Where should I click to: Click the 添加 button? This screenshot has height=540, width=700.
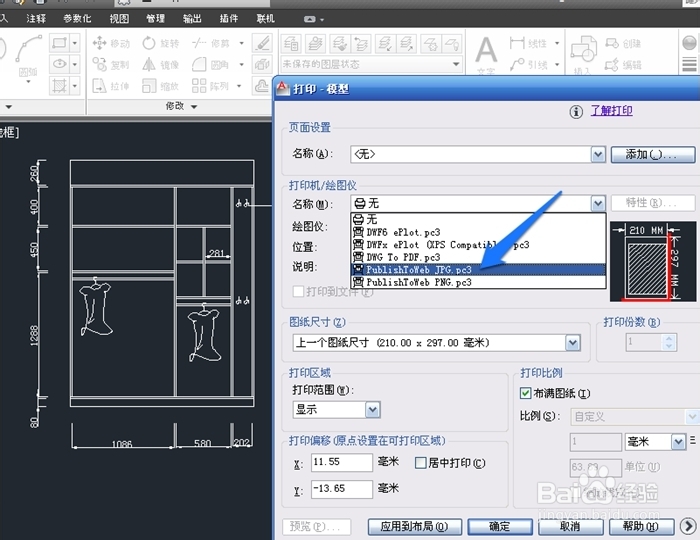(653, 155)
